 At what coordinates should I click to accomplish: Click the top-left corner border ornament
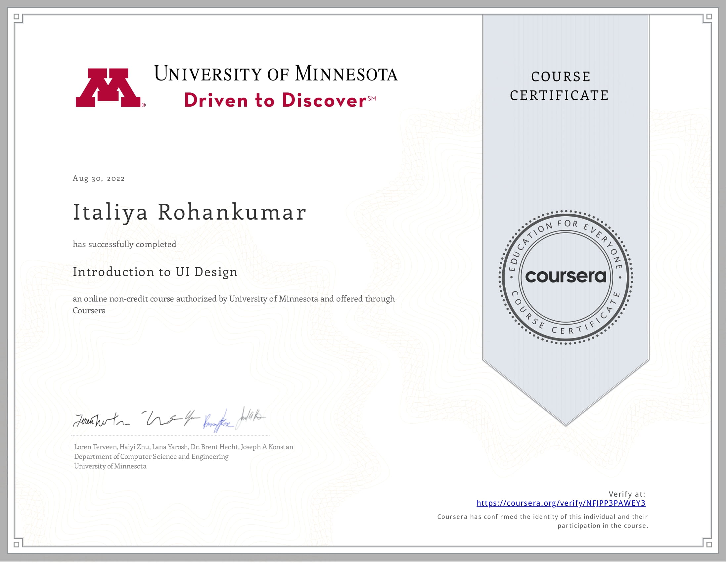[x=17, y=17]
